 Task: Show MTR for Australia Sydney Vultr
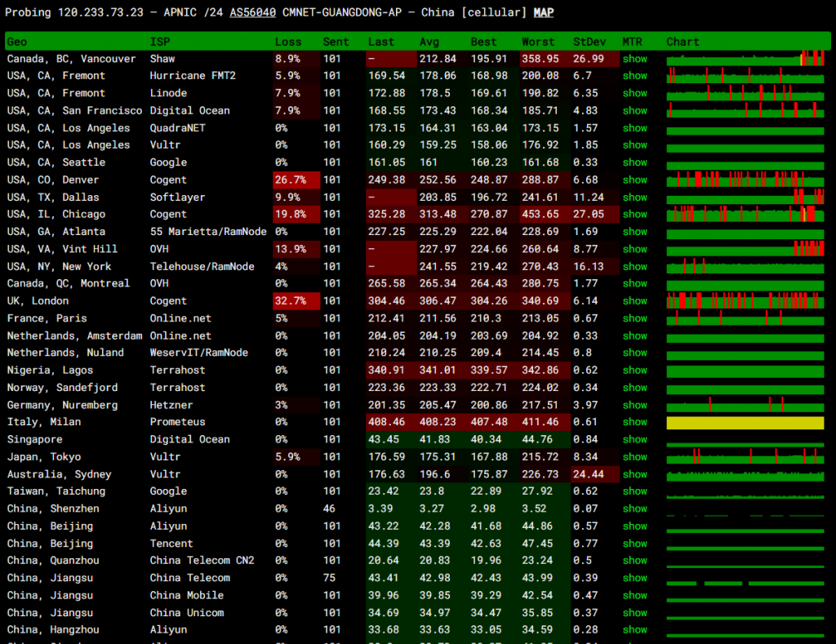click(634, 474)
